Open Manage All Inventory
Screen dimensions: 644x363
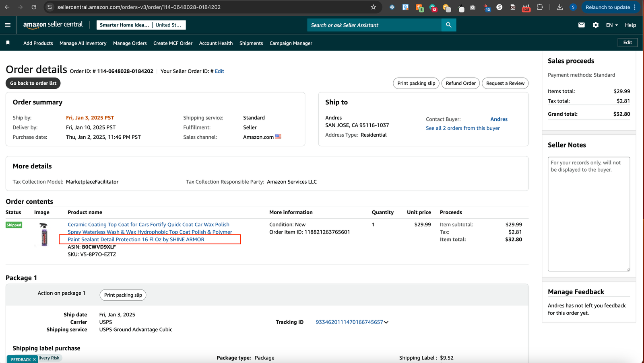(x=83, y=43)
